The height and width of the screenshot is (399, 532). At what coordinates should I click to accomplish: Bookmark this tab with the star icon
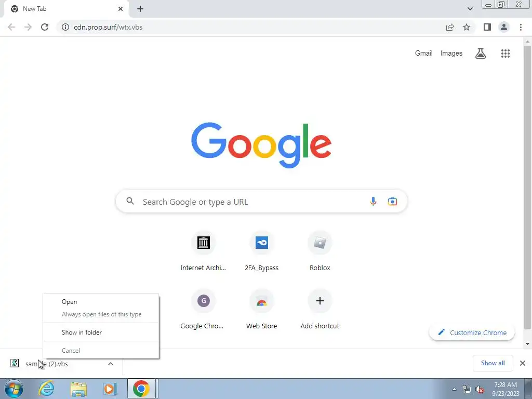467,27
